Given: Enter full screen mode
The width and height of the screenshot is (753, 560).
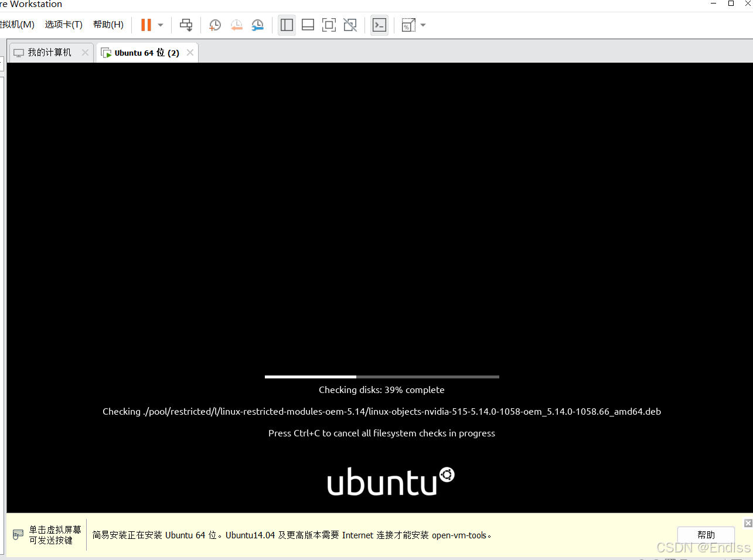Looking at the screenshot, I should (329, 25).
